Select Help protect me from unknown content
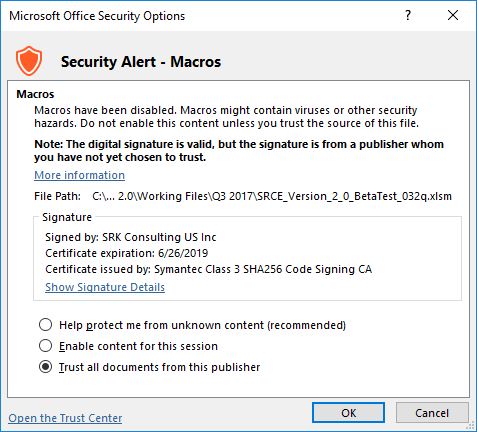Viewport: 477px width, 432px height. click(x=45, y=325)
